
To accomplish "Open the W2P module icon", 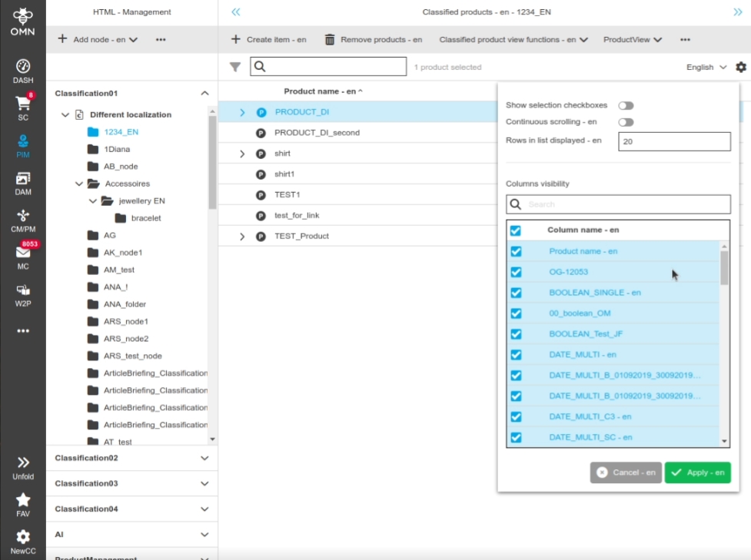I will pyautogui.click(x=23, y=290).
